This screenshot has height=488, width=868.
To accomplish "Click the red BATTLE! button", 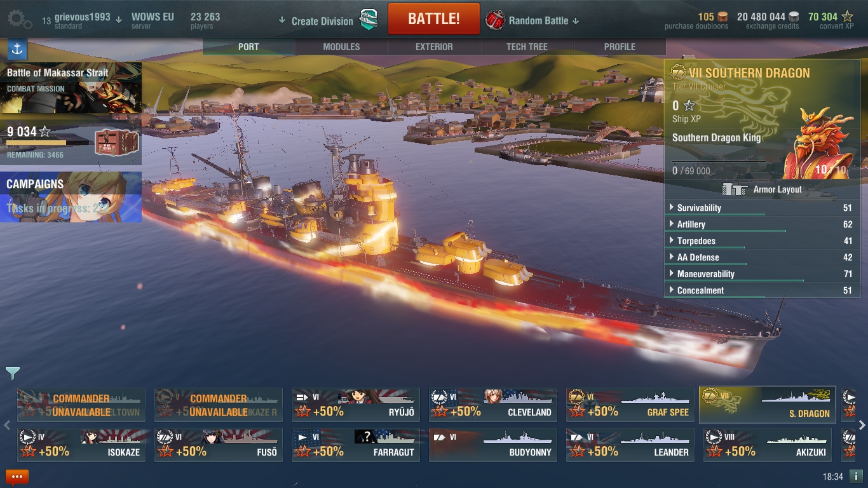I will click(x=434, y=18).
